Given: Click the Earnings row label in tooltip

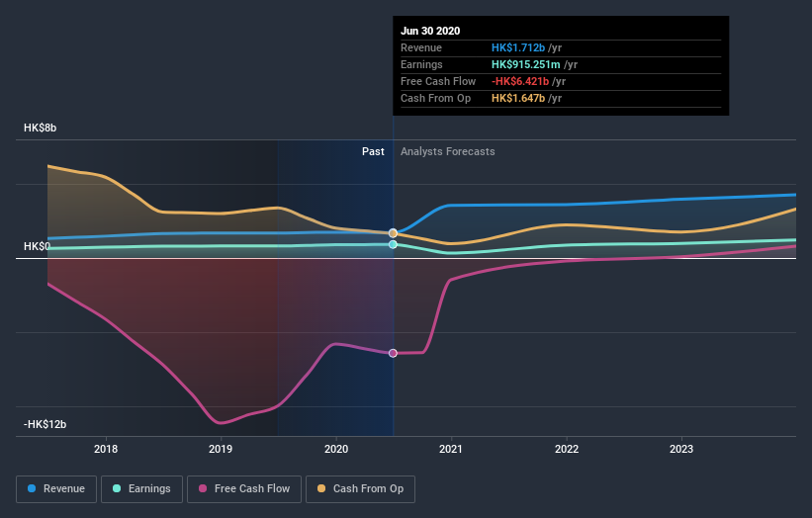Looking at the screenshot, I should pyautogui.click(x=421, y=64).
